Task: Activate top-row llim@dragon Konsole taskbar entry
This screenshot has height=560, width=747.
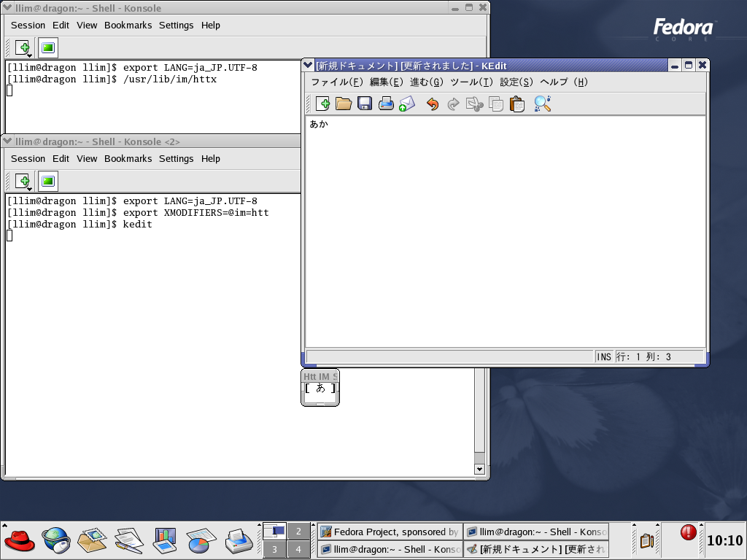Action: point(536,532)
